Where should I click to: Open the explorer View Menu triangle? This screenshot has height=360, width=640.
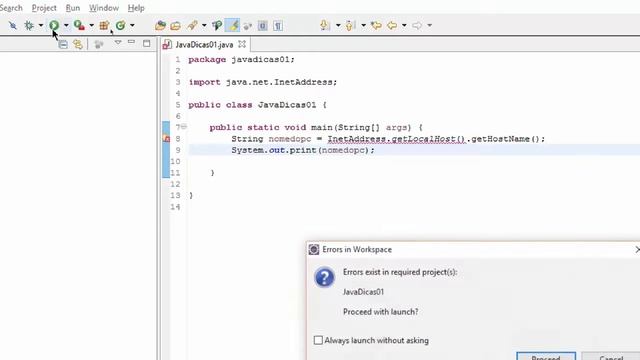118,42
